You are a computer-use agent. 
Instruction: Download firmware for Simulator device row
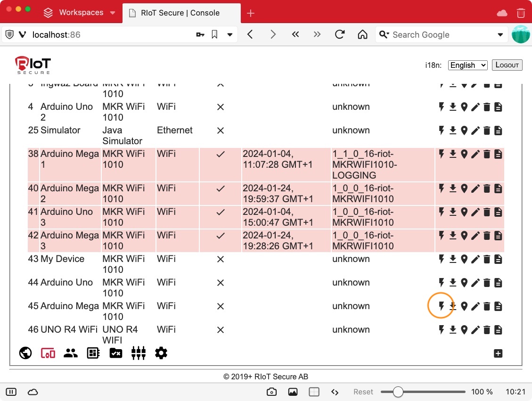coord(453,131)
